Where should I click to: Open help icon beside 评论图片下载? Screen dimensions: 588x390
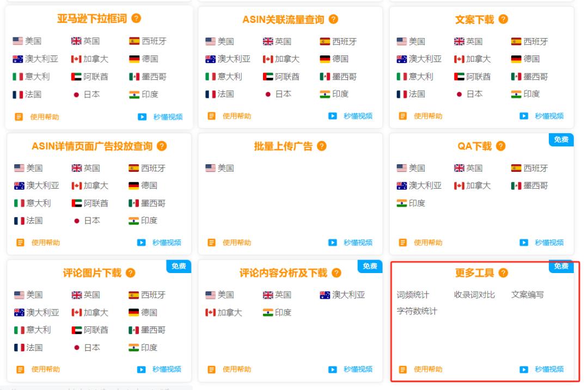click(x=130, y=273)
